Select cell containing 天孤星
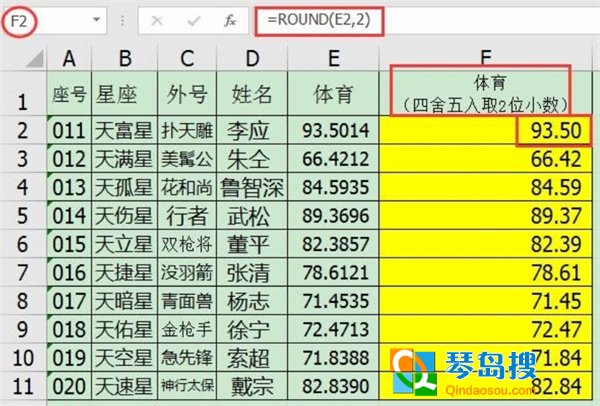 point(125,187)
